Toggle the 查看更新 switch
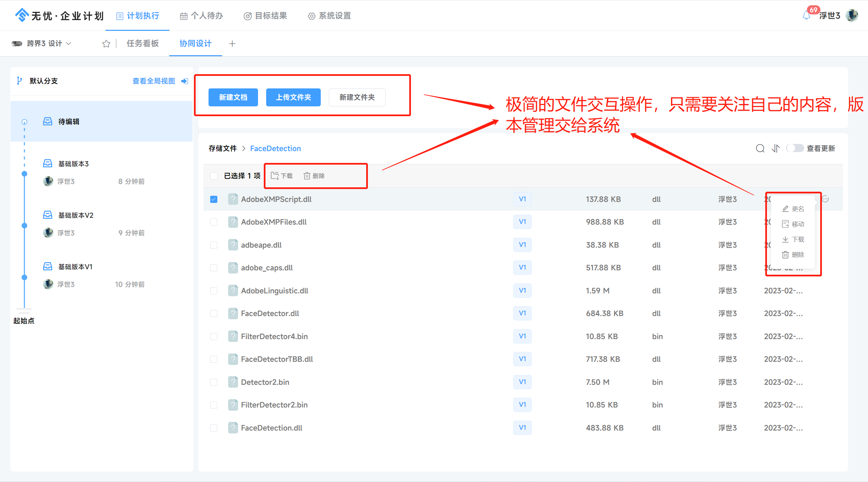The width and height of the screenshot is (868, 482). [x=795, y=148]
